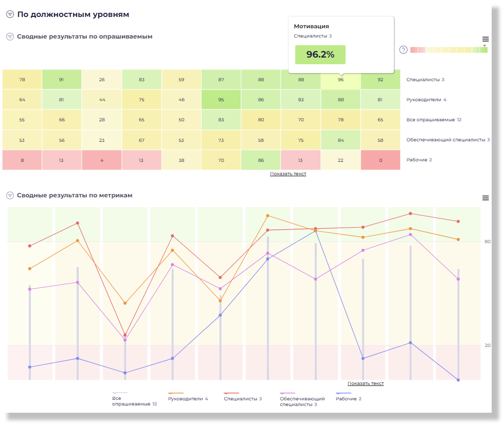Screen dimensions: 504x424
Task: Click Показать текст under the heatmap
Action: [288, 174]
